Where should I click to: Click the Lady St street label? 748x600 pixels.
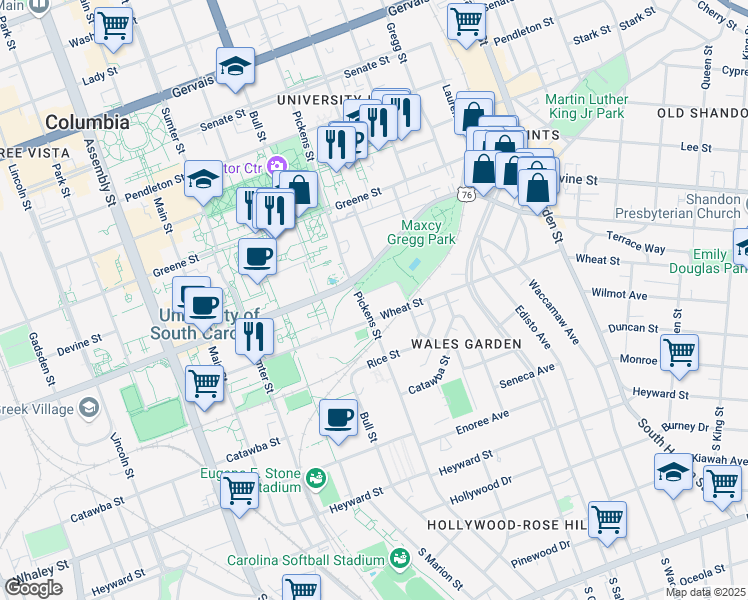click(x=100, y=76)
